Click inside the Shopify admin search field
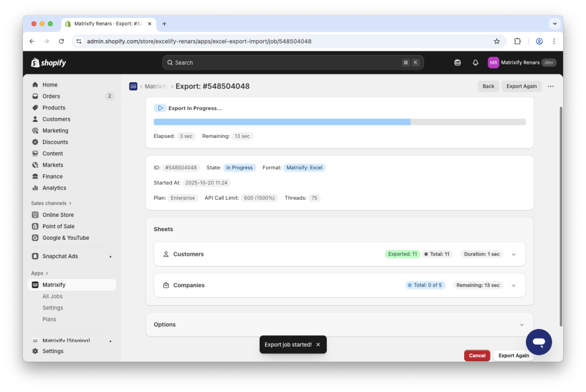The image size is (586, 392). point(293,62)
